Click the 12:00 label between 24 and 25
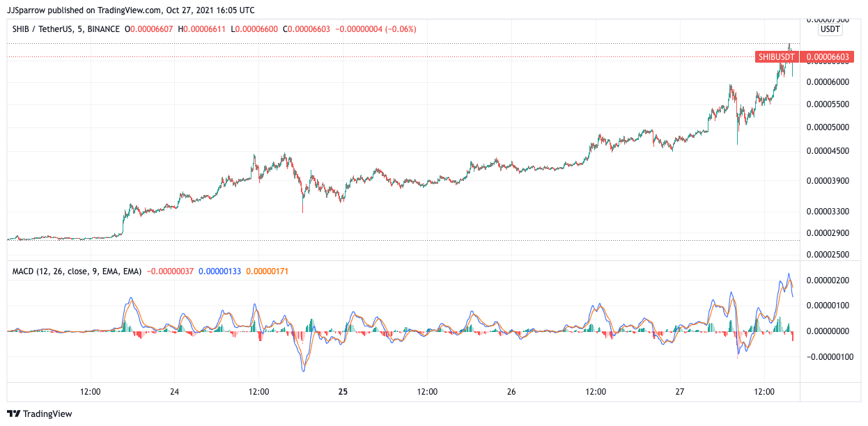The image size is (868, 426). (258, 392)
